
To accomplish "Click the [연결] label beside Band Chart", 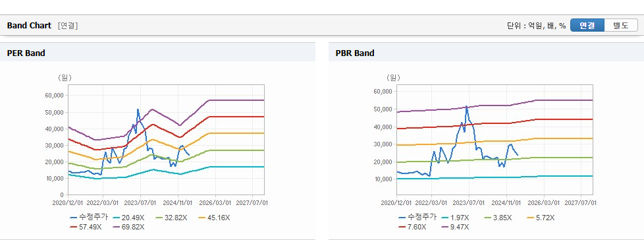I will tap(68, 26).
